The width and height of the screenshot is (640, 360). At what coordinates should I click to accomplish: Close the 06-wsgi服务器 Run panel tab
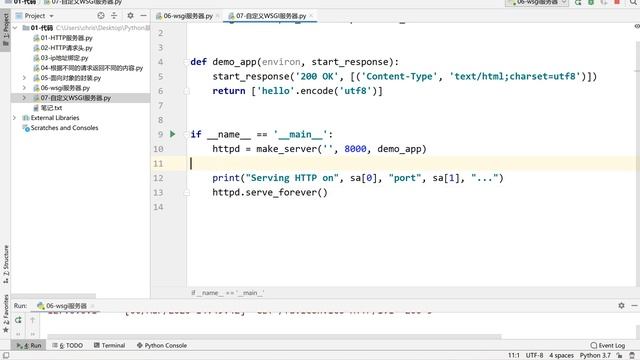[x=93, y=306]
